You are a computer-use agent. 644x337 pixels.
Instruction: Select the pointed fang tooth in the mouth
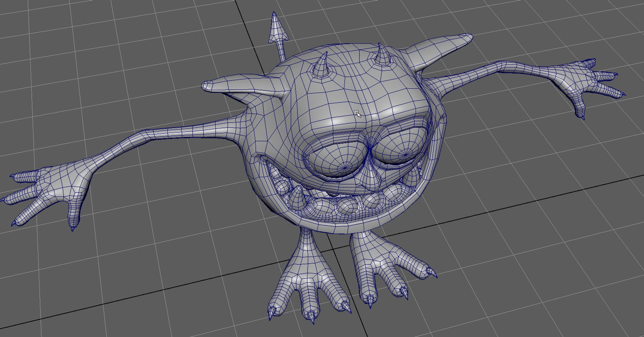[x=298, y=198]
